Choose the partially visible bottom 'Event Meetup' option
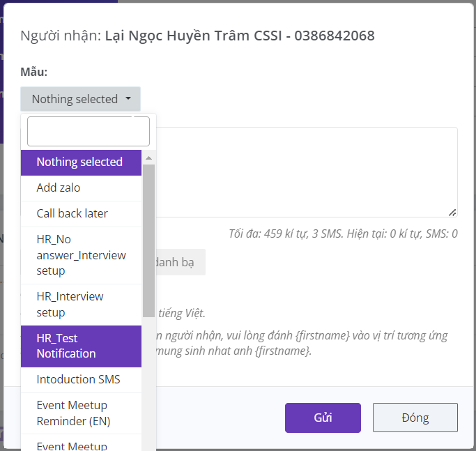476x451 pixels. (x=81, y=445)
